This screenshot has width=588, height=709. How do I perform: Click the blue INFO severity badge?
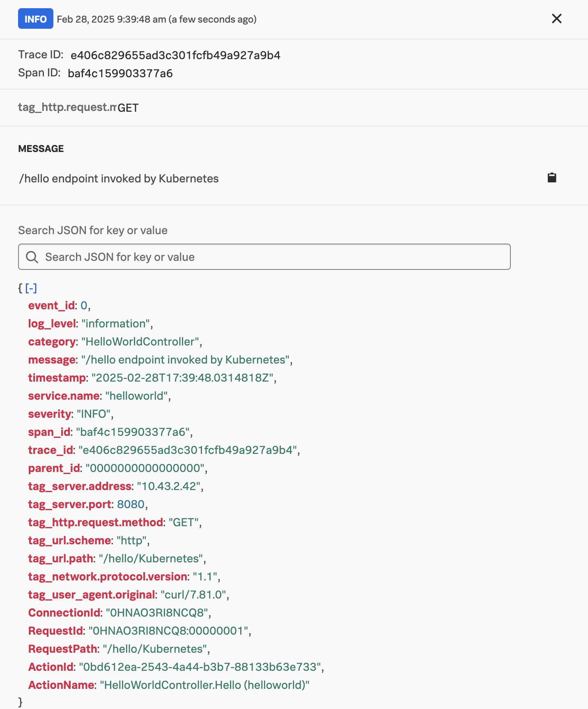click(x=35, y=19)
